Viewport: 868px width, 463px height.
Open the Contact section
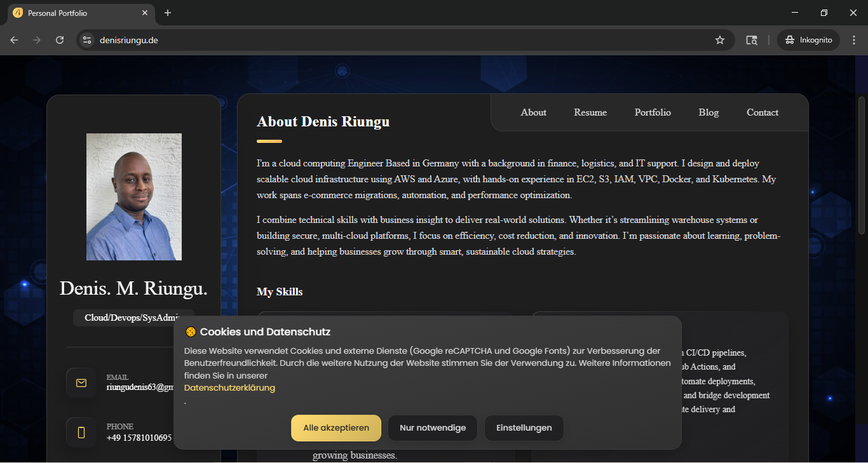[762, 112]
